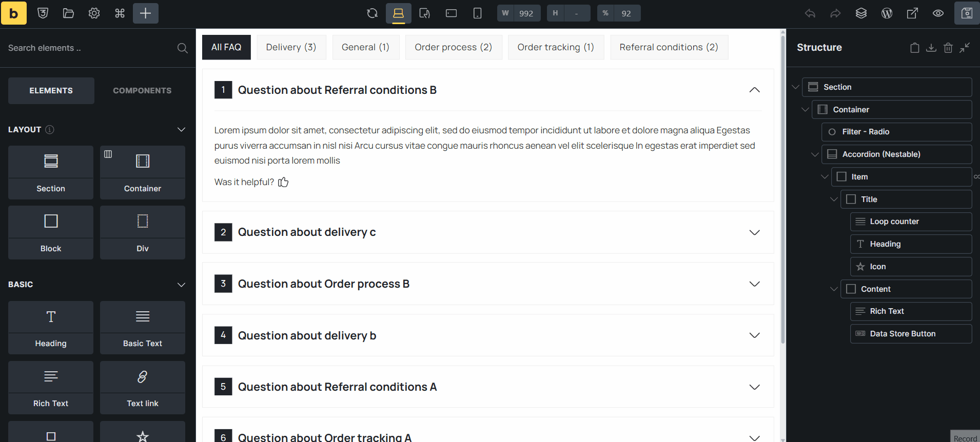Expand Question about Referral conditions A chevron

click(754, 387)
